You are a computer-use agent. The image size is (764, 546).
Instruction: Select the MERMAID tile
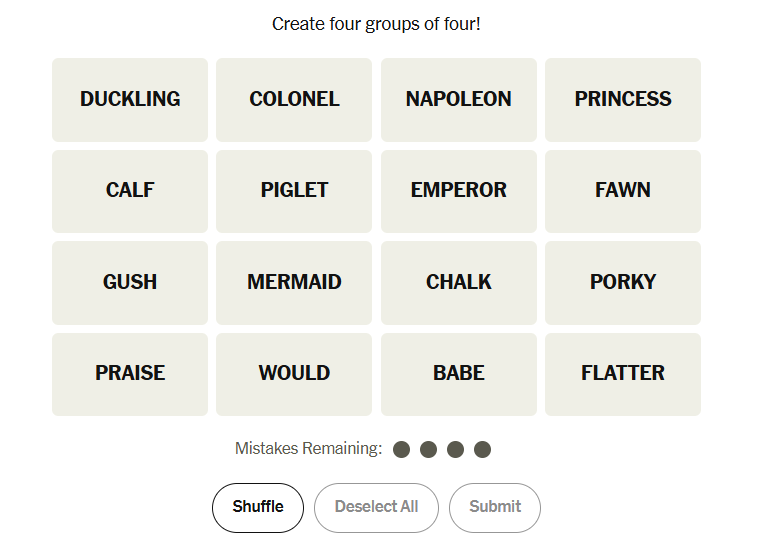(x=294, y=282)
